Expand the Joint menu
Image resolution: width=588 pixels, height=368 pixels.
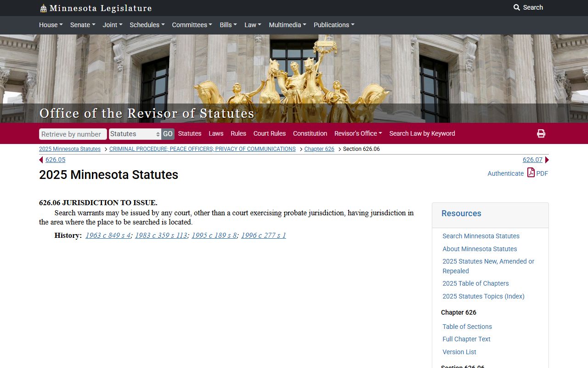tap(113, 25)
